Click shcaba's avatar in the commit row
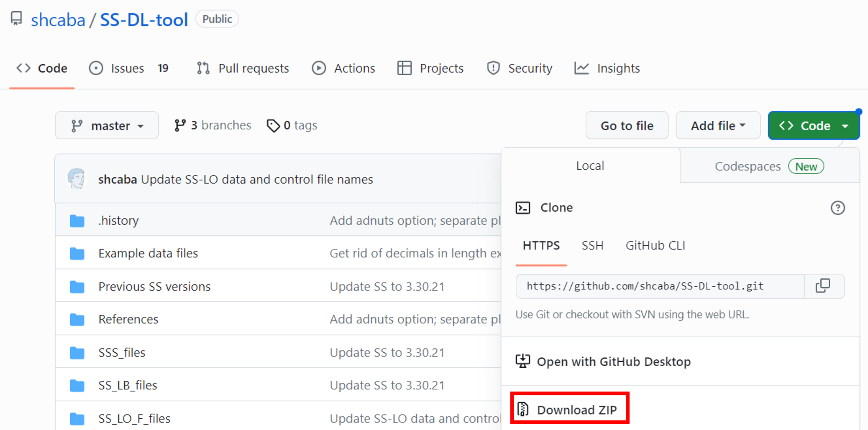This screenshot has height=430, width=868. tap(77, 179)
